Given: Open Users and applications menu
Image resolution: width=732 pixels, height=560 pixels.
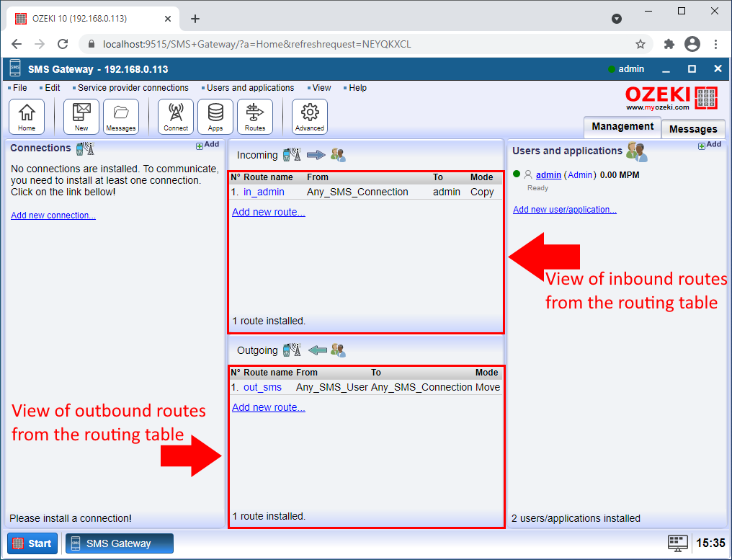Looking at the screenshot, I should pyautogui.click(x=250, y=88).
